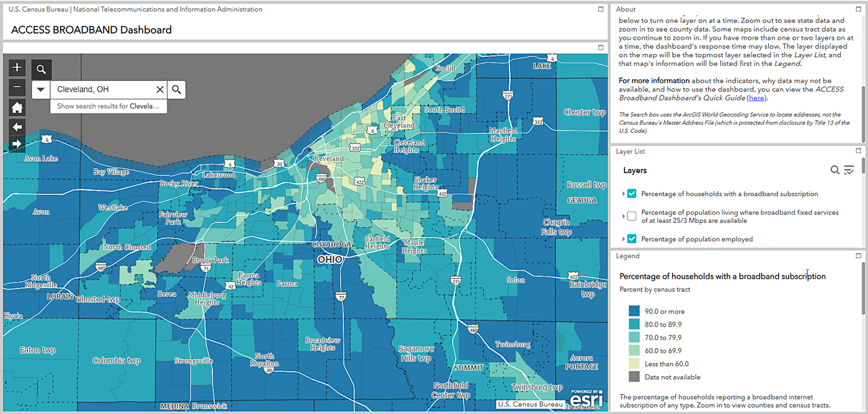
Task: Open the Quick Guide 'here' link
Action: coord(756,98)
